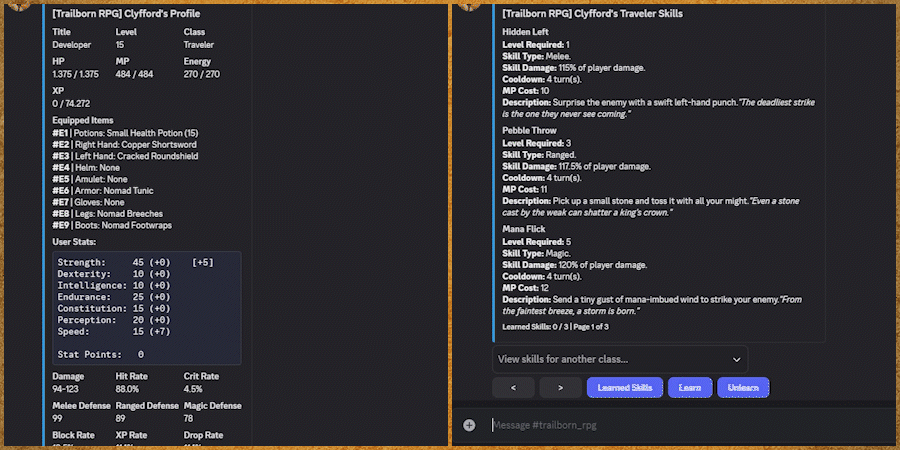This screenshot has height=450, width=900.
Task: Click the Stat Points line in stats block
Action: 100,354
